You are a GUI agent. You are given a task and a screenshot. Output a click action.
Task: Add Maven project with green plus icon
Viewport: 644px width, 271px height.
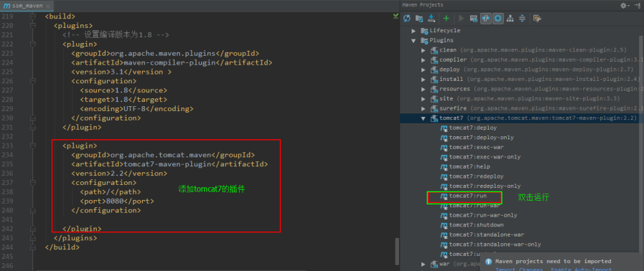tap(447, 18)
